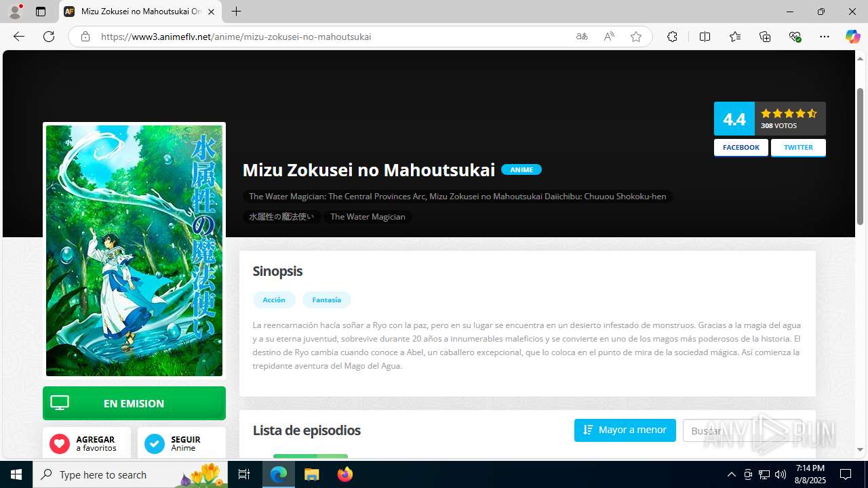
Task: Open the network status tray icon
Action: [x=764, y=474]
